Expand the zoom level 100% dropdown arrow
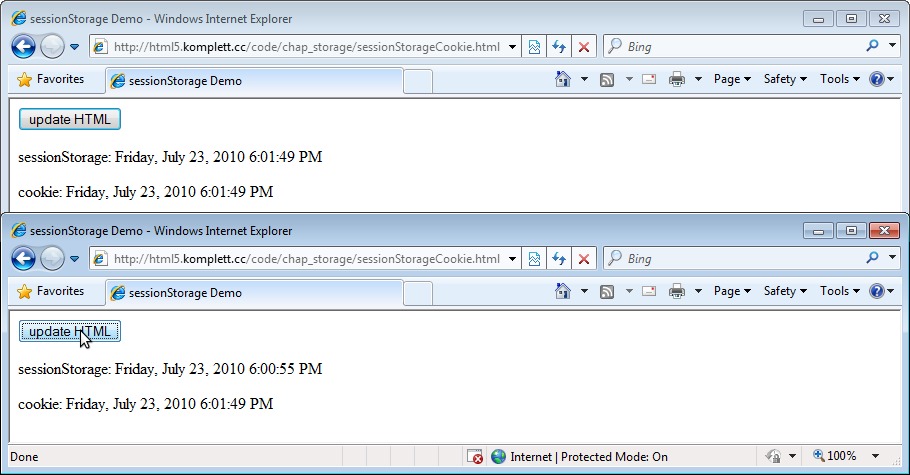Screen dimensions: 910x475 click(x=876, y=456)
